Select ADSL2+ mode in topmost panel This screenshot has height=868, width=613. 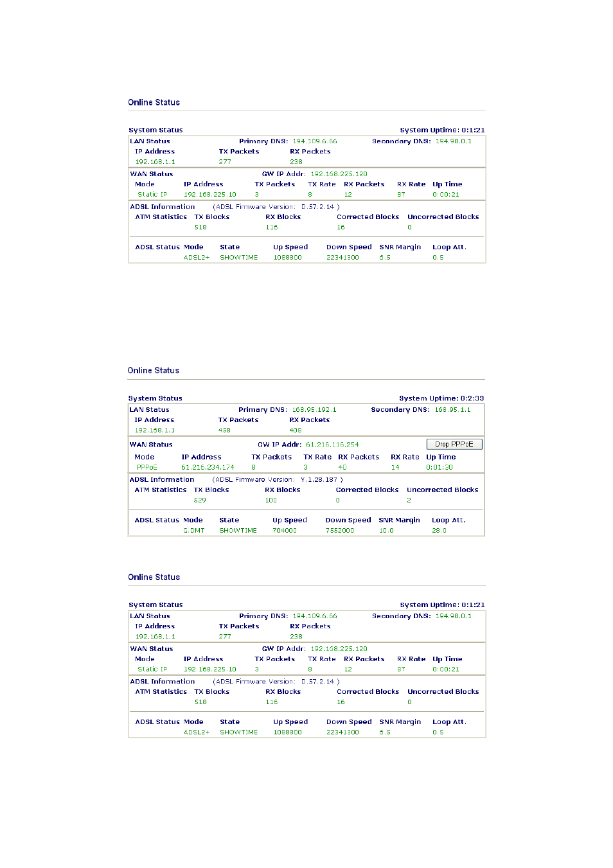pos(197,258)
